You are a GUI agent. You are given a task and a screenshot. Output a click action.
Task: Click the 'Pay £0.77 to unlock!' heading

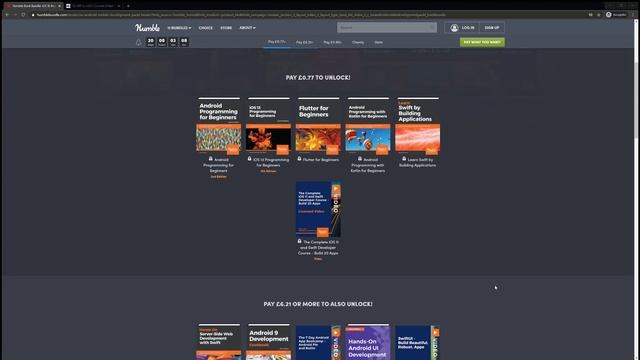(x=318, y=78)
